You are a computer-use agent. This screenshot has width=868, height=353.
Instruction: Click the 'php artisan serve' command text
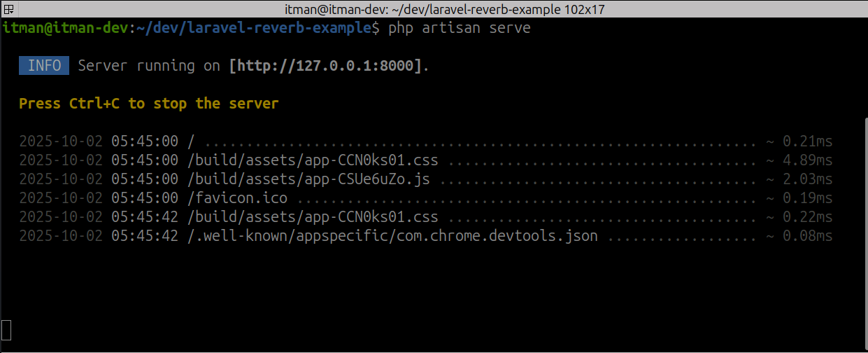459,28
